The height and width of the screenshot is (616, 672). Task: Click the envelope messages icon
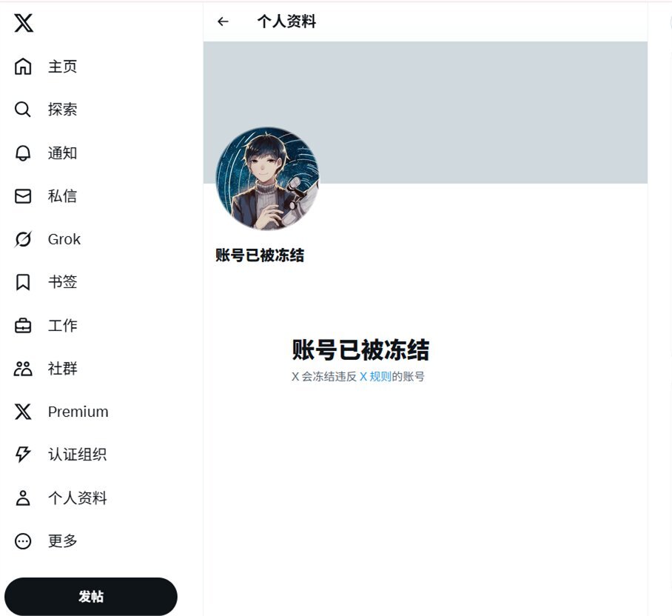[x=23, y=196]
